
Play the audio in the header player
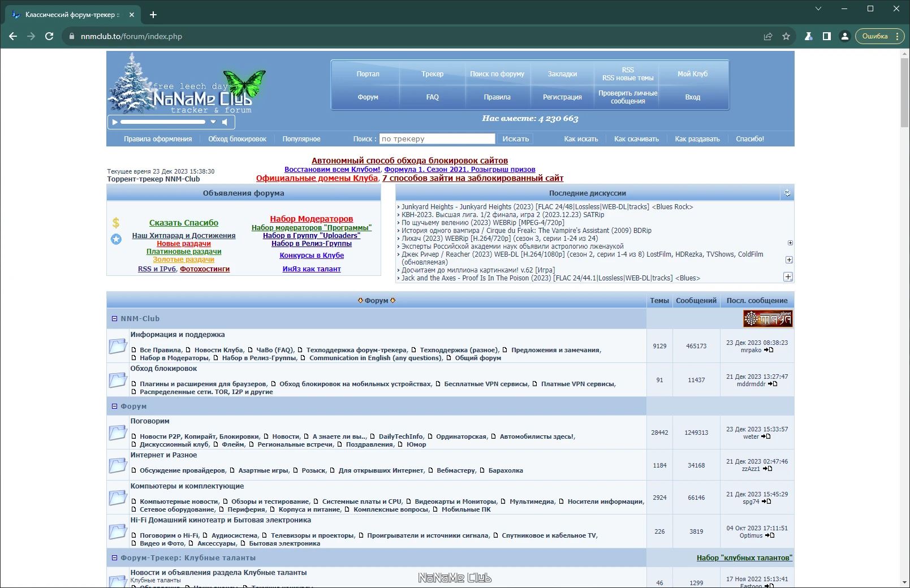pos(115,122)
